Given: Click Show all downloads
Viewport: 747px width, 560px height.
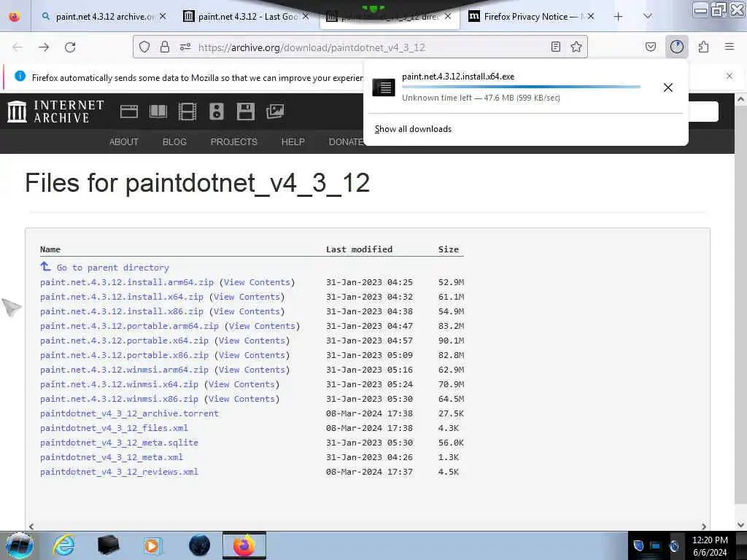Looking at the screenshot, I should (413, 129).
